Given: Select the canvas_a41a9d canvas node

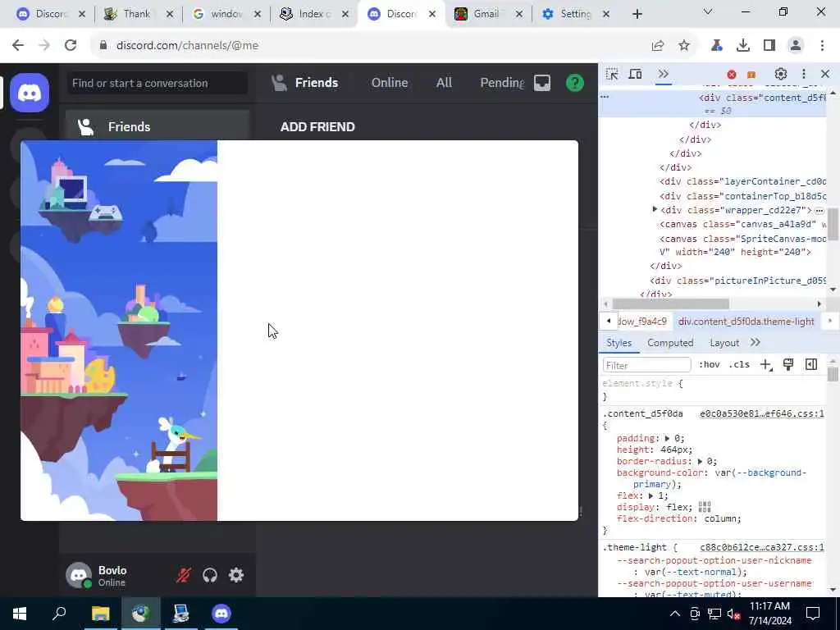Looking at the screenshot, I should [x=742, y=224].
